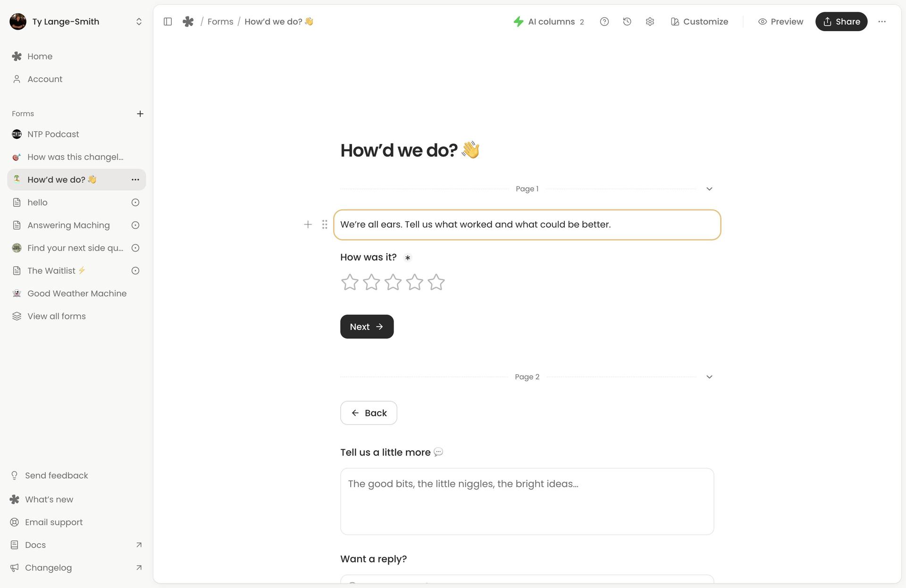Open the form settings gear icon

click(x=650, y=22)
